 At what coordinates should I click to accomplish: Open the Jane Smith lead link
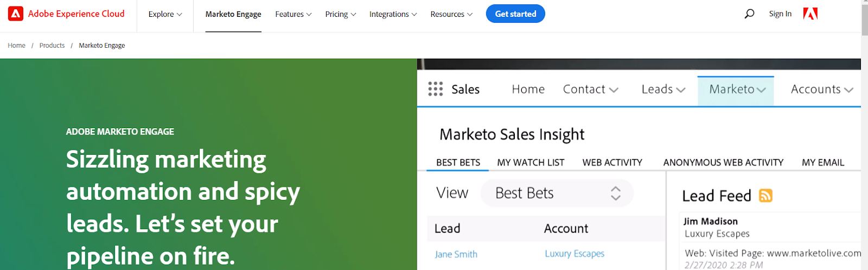click(456, 254)
